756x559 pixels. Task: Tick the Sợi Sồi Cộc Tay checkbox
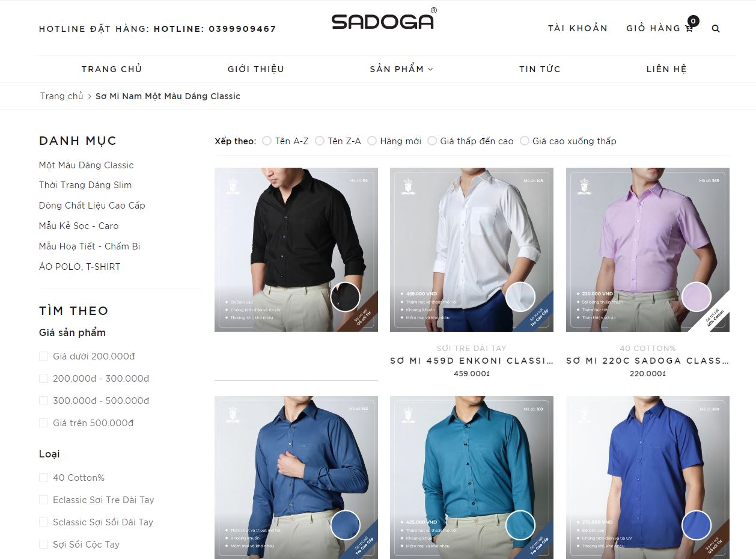click(x=43, y=545)
